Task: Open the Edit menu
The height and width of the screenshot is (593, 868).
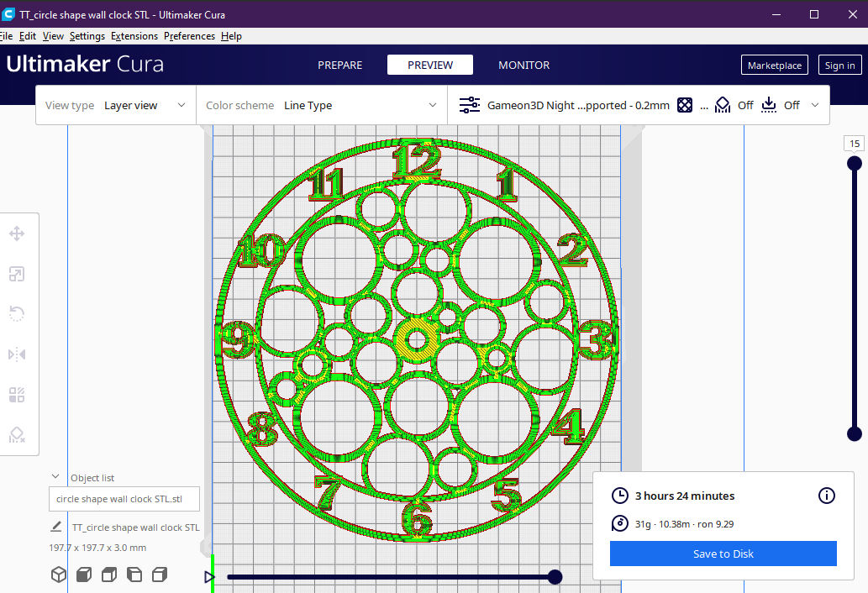Action: tap(28, 36)
